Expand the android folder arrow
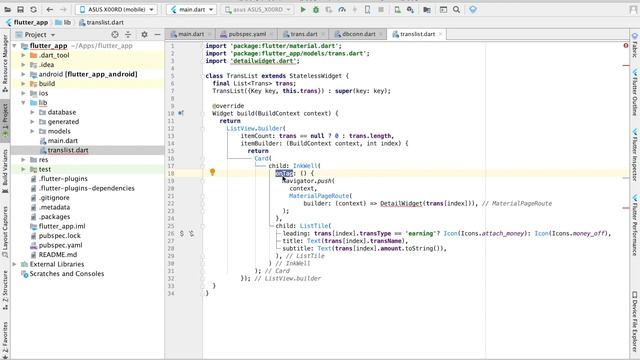Viewport: 640px width, 360px height. tap(24, 74)
